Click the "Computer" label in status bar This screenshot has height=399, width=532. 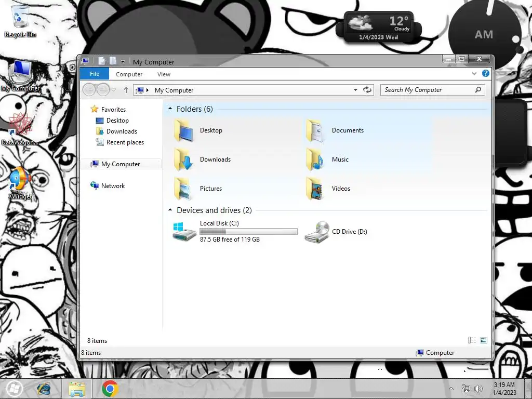coord(440,353)
